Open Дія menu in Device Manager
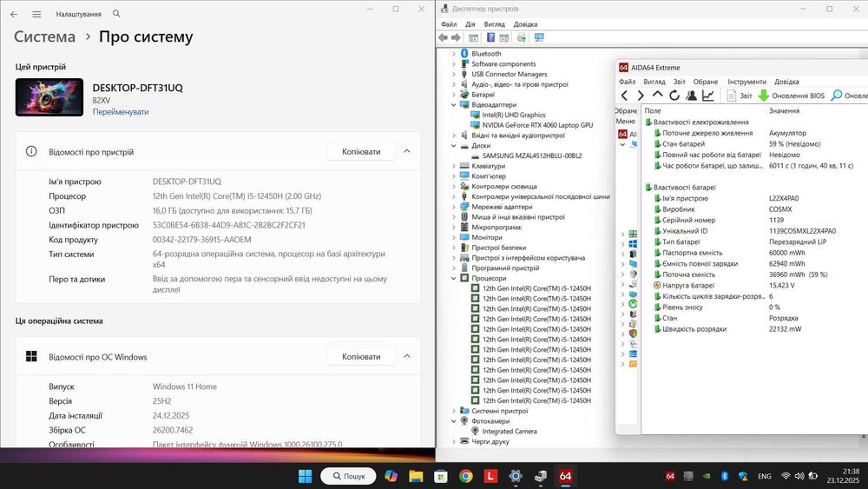 click(x=470, y=24)
